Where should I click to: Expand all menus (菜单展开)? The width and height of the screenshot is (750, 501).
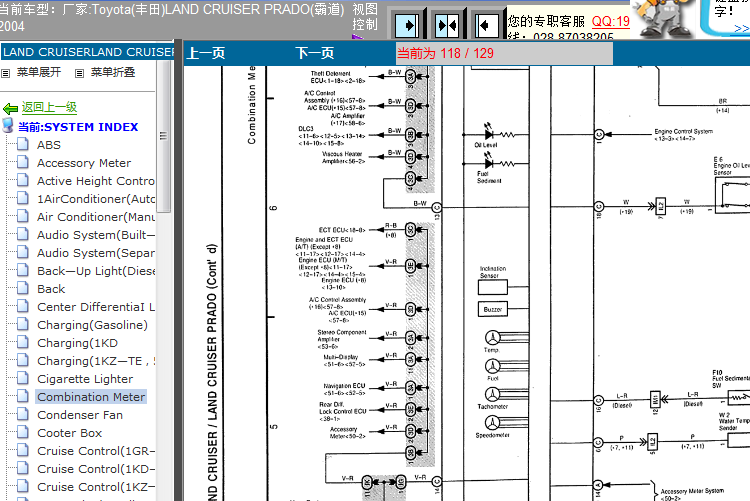pos(39,72)
